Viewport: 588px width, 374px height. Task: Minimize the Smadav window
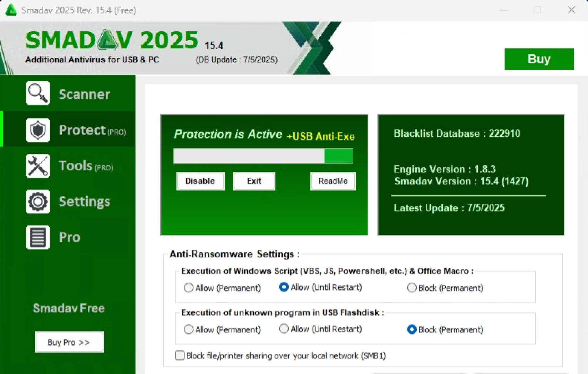click(x=504, y=10)
